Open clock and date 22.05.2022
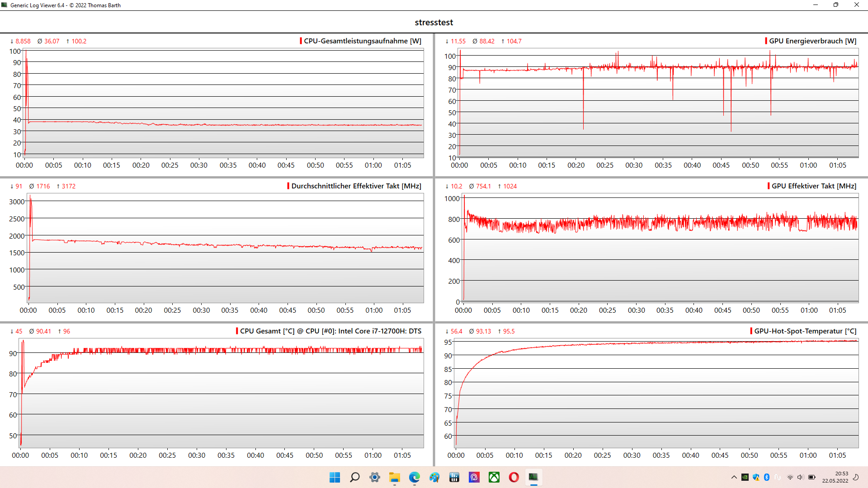The image size is (868, 488). point(835,477)
